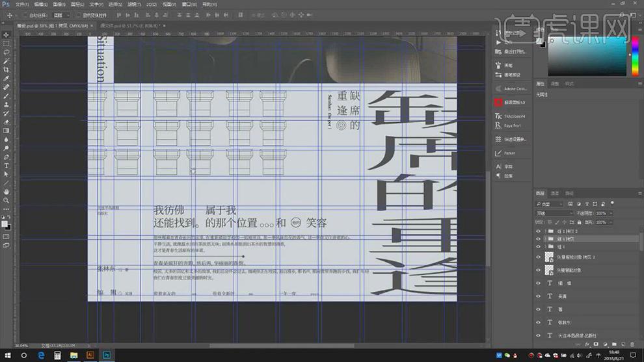Viewport: 644px width, 362px height.
Task: Select the Dodge tool
Action: click(x=6, y=148)
